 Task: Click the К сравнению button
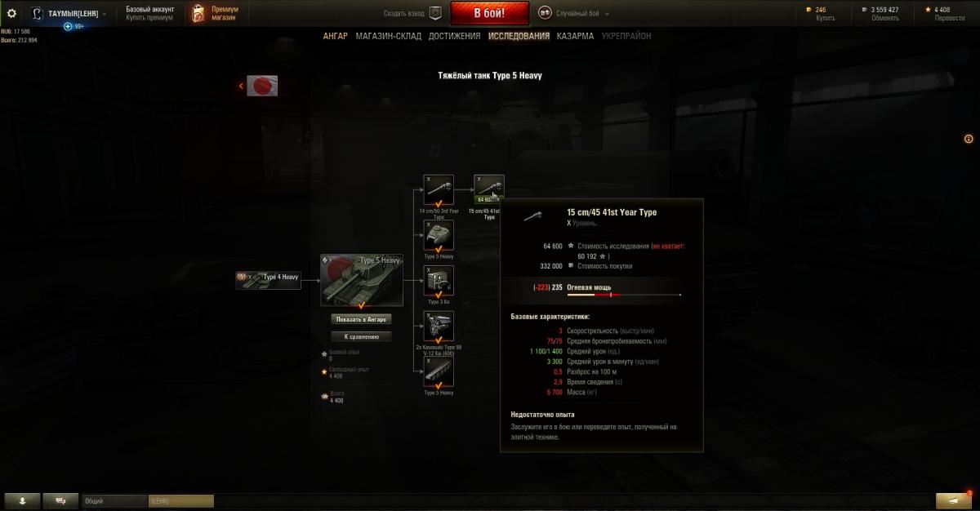361,336
